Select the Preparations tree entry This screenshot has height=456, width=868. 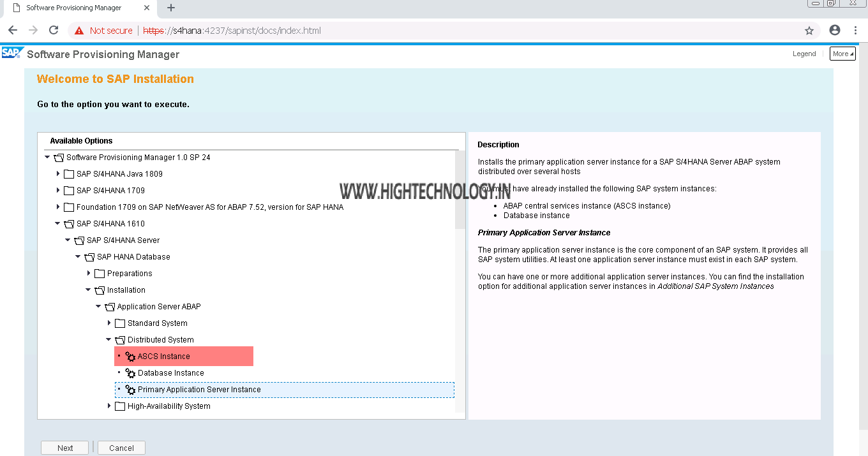(x=130, y=274)
